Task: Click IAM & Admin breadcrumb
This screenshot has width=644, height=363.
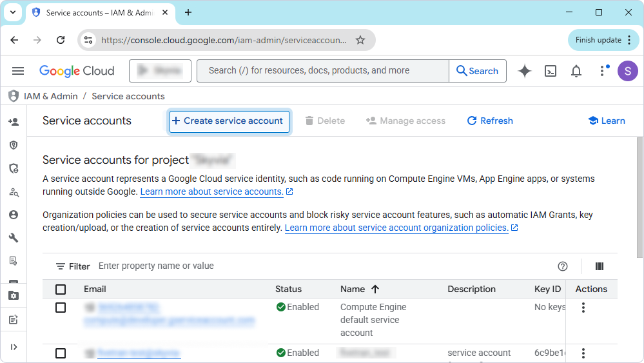Action: [x=50, y=96]
